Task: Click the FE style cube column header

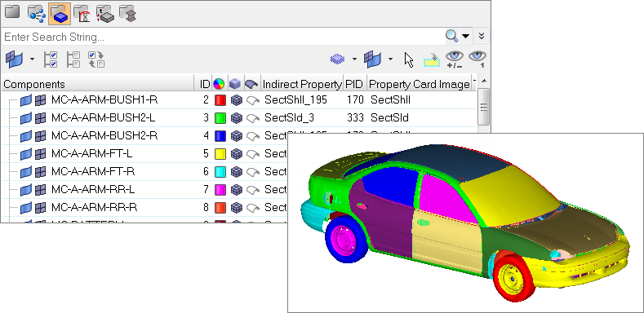Action: click(235, 84)
